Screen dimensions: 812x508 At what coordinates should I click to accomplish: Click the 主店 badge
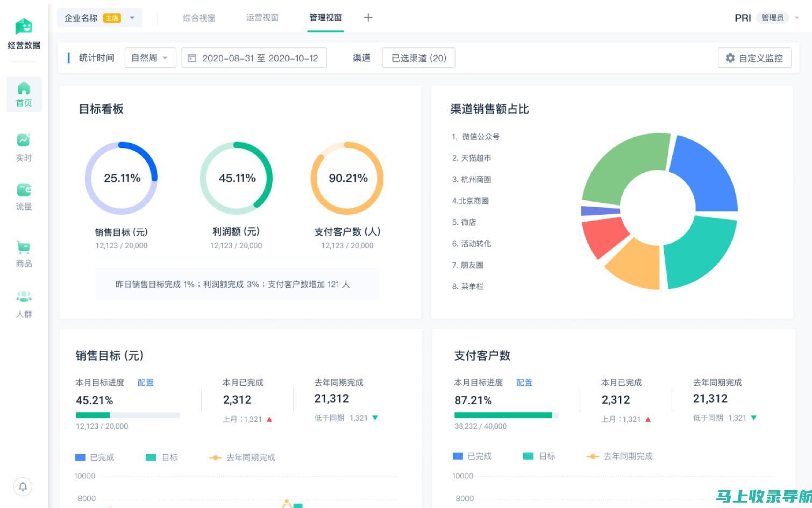pyautogui.click(x=112, y=18)
